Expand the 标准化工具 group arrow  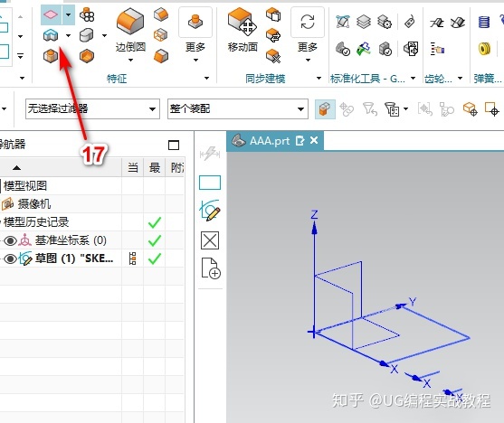(413, 78)
